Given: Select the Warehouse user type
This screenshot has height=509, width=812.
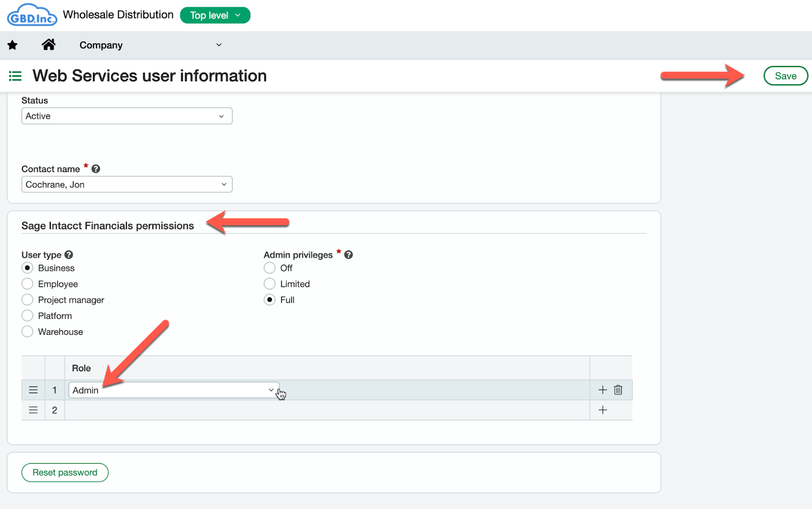Looking at the screenshot, I should coord(27,332).
